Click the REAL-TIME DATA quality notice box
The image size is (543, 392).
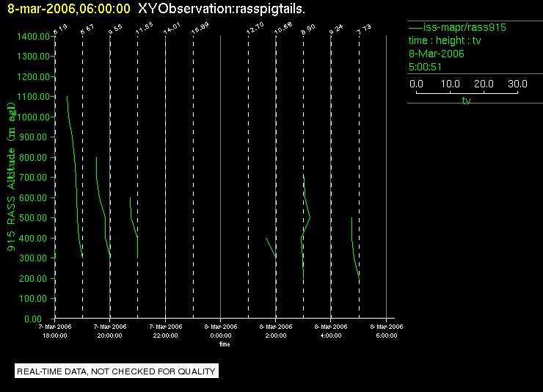pos(117,371)
